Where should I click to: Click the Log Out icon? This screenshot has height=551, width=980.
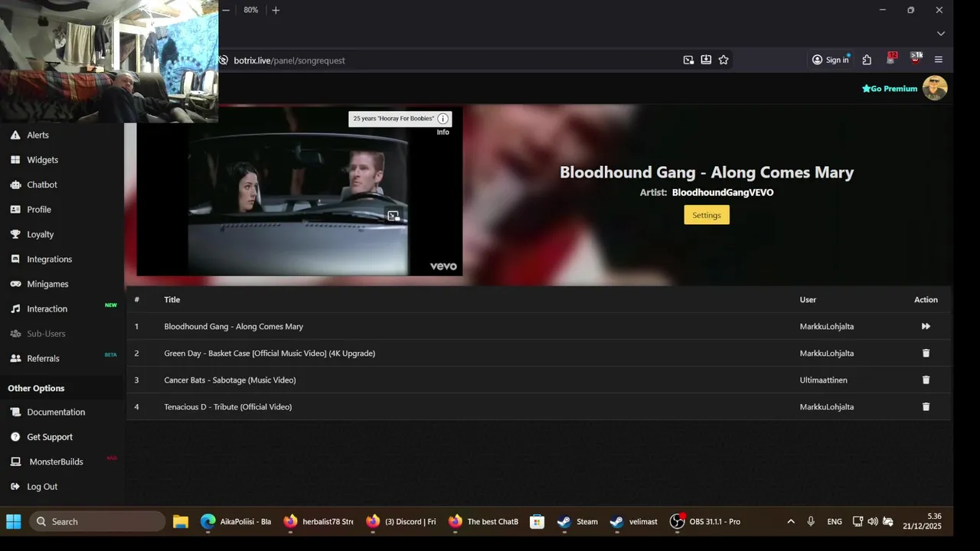pos(15,487)
